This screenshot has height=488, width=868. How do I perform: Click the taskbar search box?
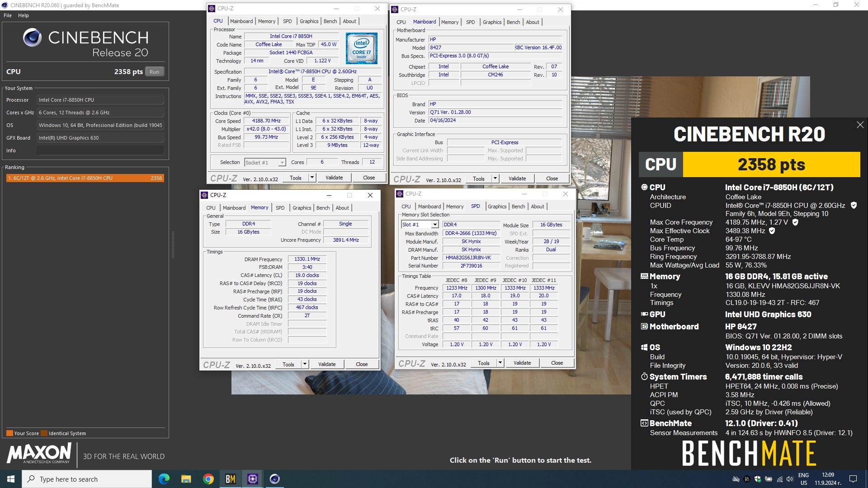(87, 479)
